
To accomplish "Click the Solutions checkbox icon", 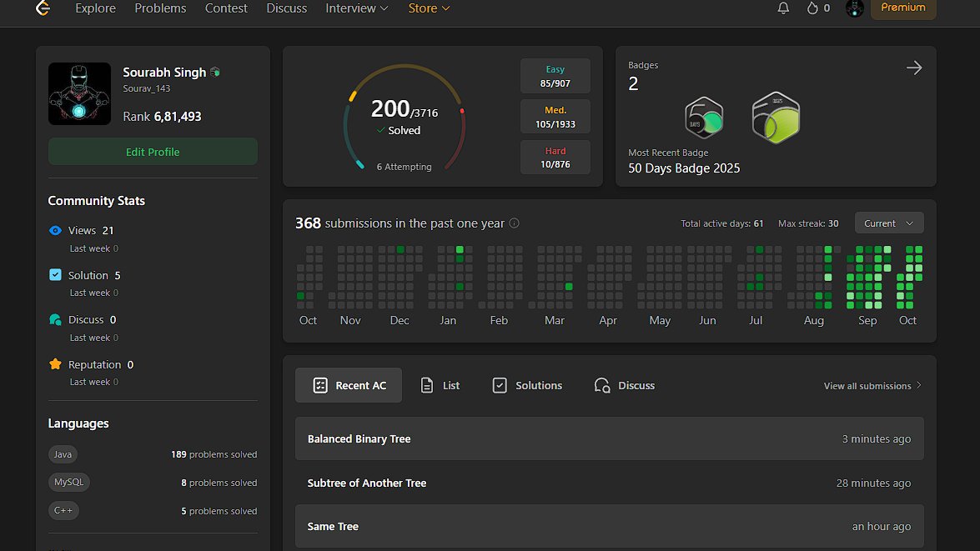I will point(500,385).
